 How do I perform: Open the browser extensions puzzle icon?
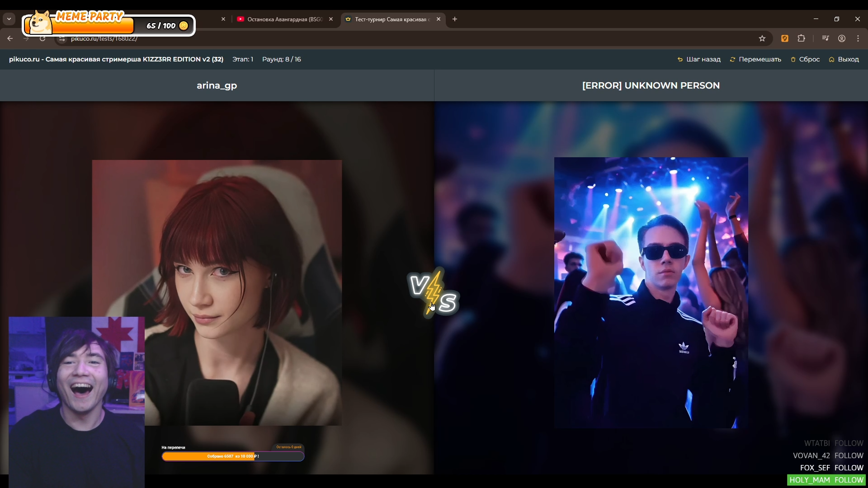point(802,38)
